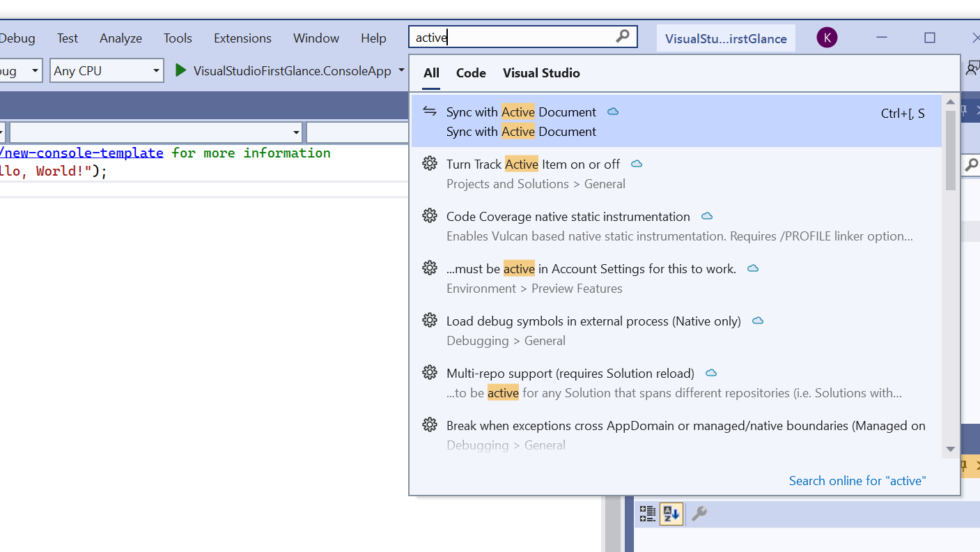
Task: Click the cloud icon next to Sync with Active Document
Action: click(612, 110)
